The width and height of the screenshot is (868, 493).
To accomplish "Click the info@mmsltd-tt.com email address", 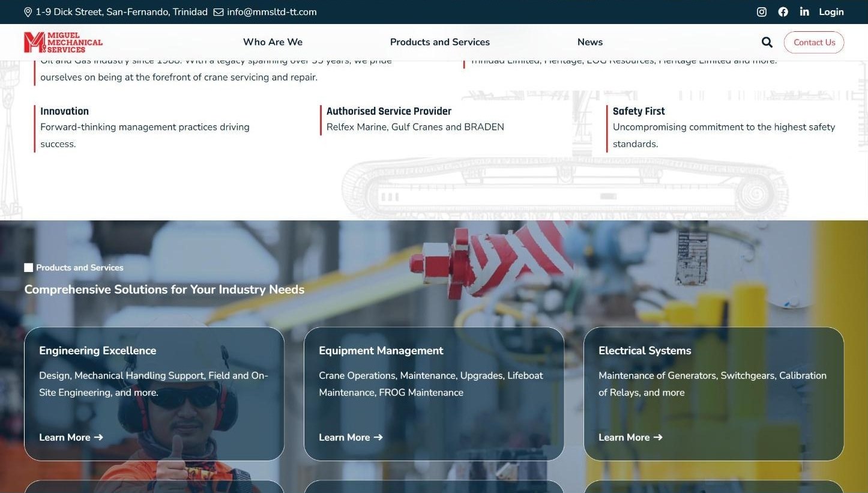I will pyautogui.click(x=272, y=12).
